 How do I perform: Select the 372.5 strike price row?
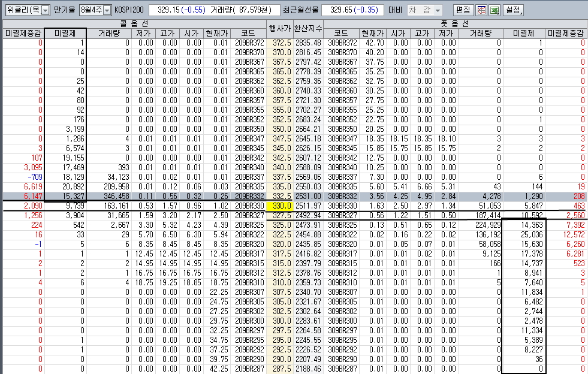pyautogui.click(x=280, y=43)
